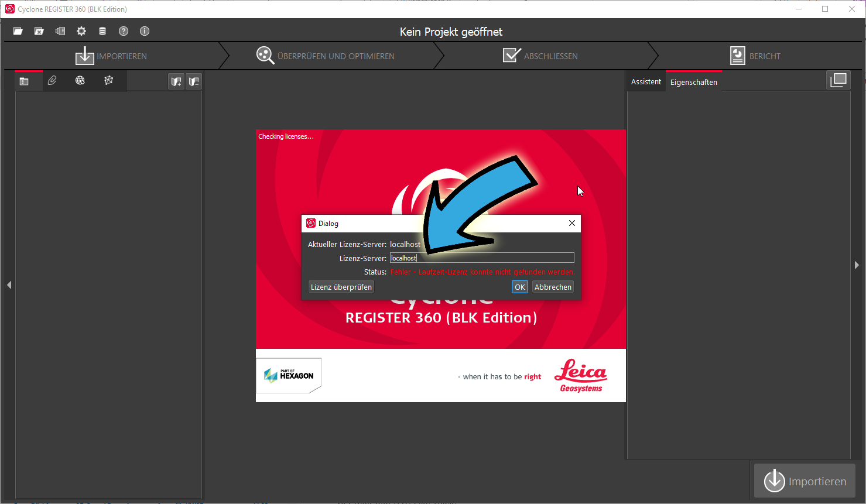Image resolution: width=866 pixels, height=504 pixels.
Task: Click the close project folder icon
Action: click(39, 31)
